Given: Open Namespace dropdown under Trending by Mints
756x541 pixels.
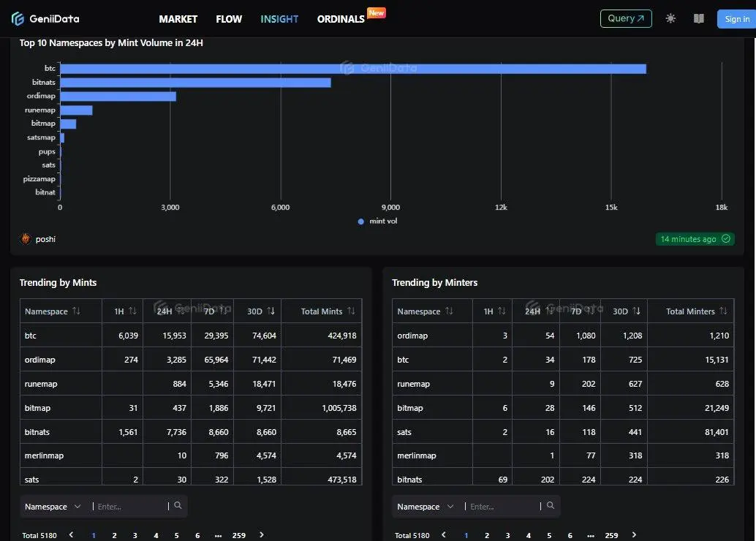Looking at the screenshot, I should (53, 507).
